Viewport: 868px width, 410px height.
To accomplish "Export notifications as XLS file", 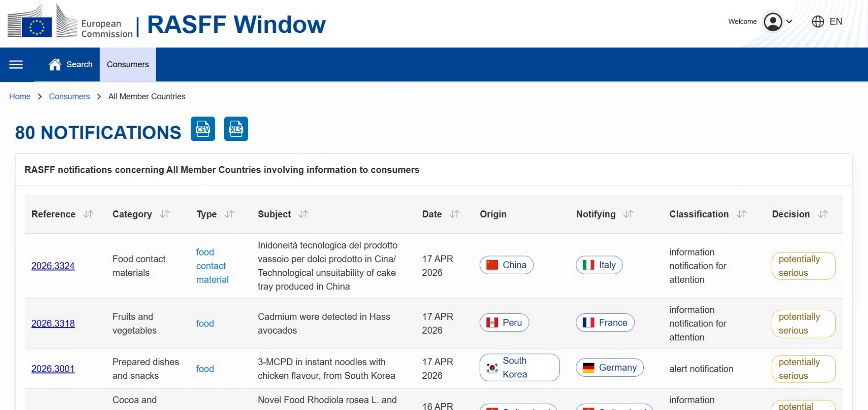I will tap(236, 129).
